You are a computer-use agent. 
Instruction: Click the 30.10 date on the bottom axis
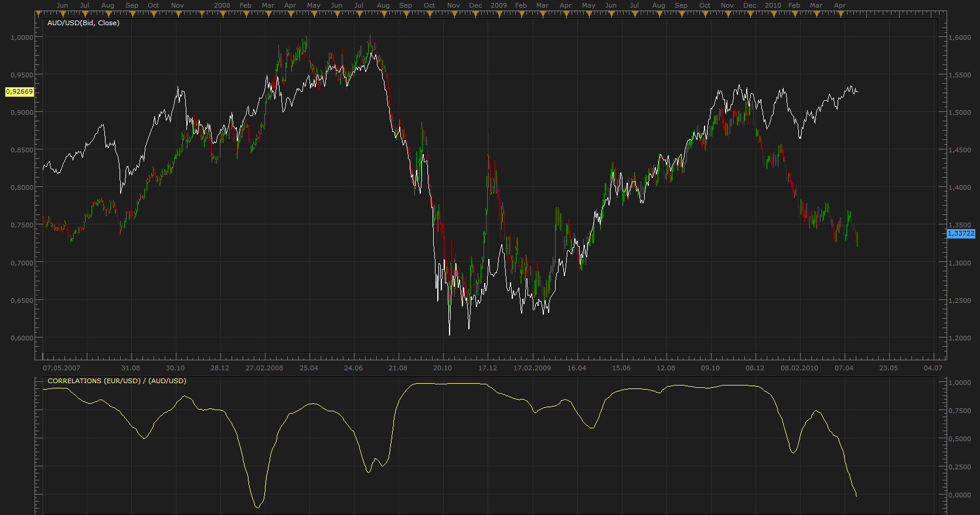(x=175, y=368)
